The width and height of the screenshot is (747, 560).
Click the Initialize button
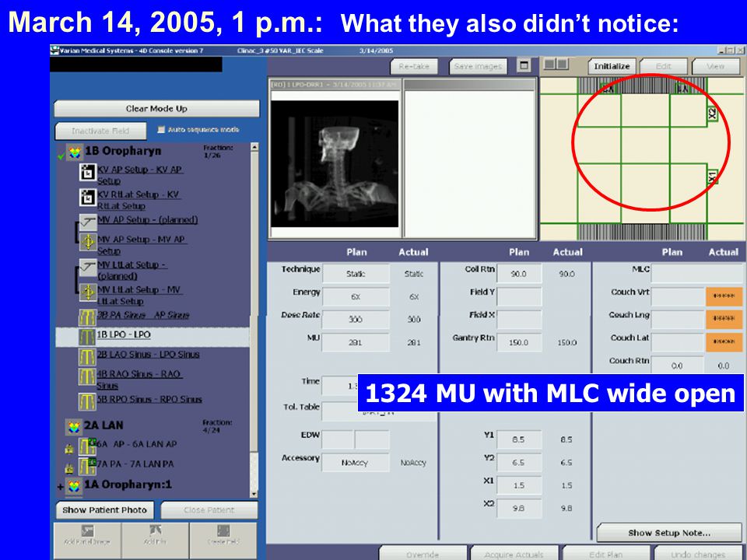(x=612, y=66)
